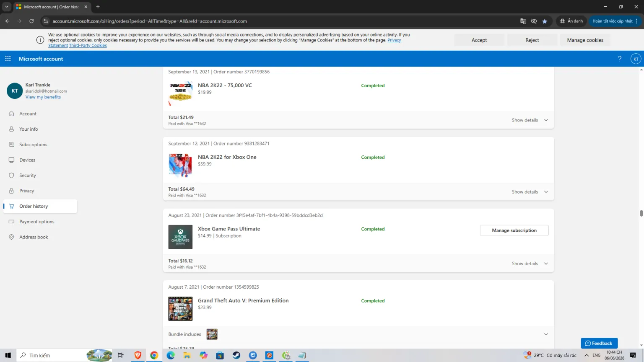644x362 pixels.
Task: Go back to the previous page
Action: [x=8, y=21]
